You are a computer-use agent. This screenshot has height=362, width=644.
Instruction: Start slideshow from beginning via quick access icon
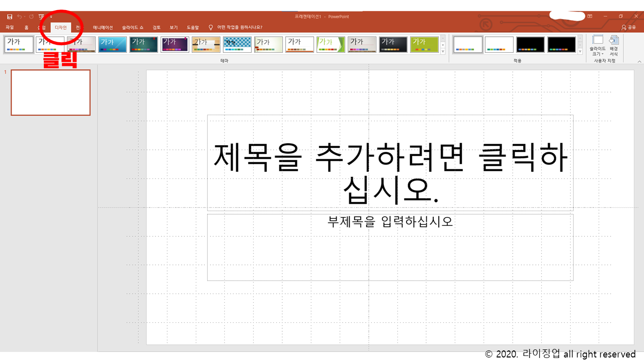(41, 17)
